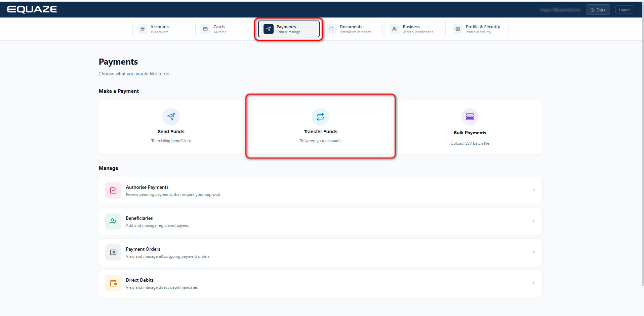Click "Users & permissions" subtitle
Viewport: 644px width, 316px height.
pos(418,32)
